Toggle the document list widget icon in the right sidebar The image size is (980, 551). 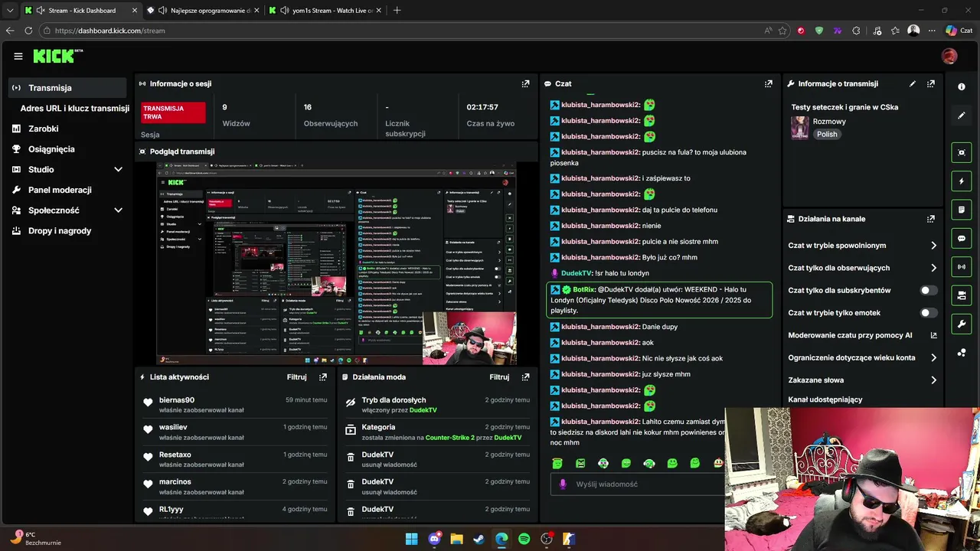pyautogui.click(x=962, y=210)
